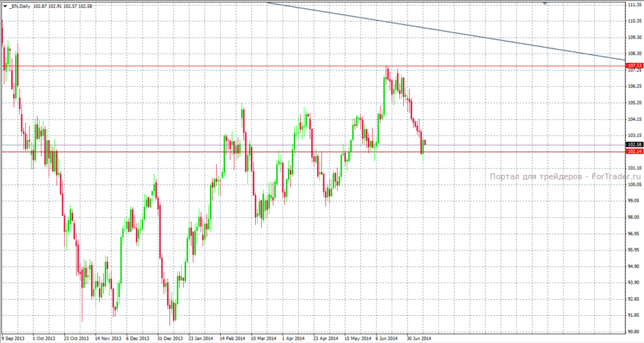Click the 9 Sep 2013 date label

[x=13, y=339]
